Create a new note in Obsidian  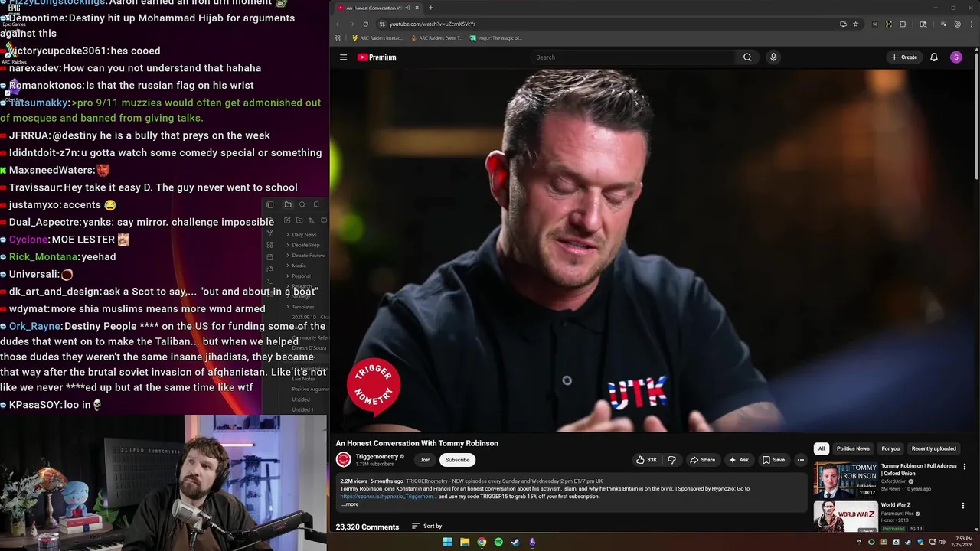[287, 220]
